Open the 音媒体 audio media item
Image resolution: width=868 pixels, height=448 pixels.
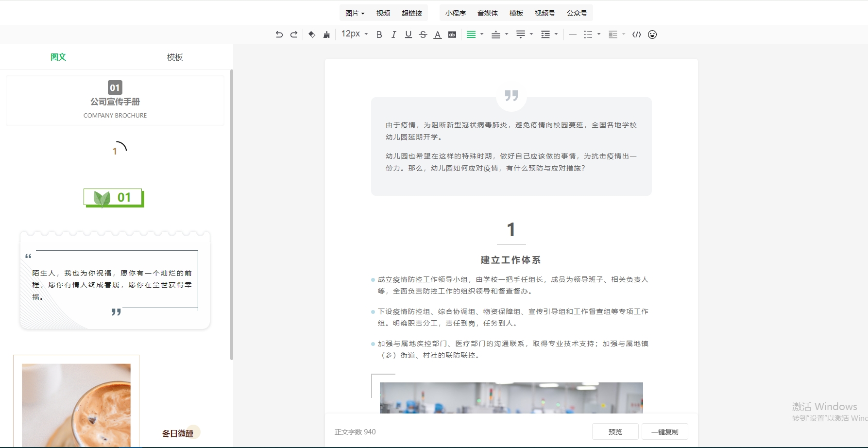[488, 13]
